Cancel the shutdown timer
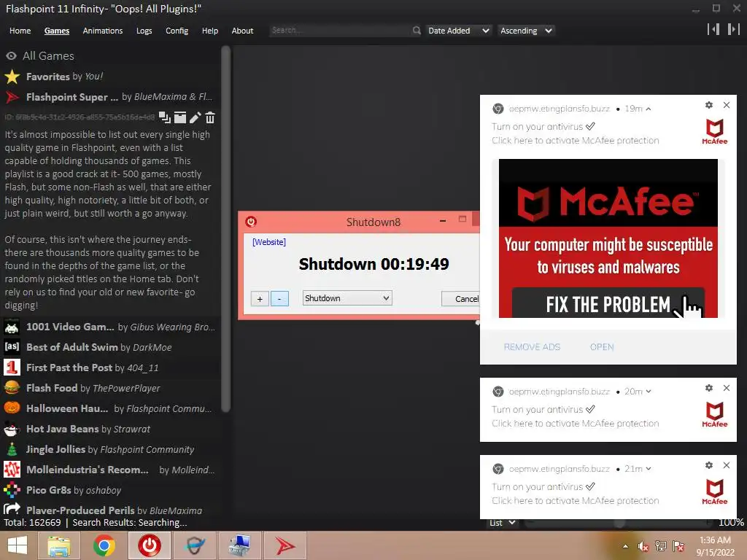Screen dimensions: 747x560 click(x=461, y=298)
